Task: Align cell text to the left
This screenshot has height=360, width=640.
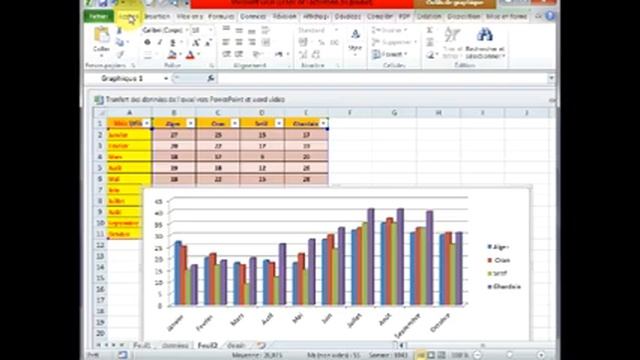Action: [x=226, y=42]
